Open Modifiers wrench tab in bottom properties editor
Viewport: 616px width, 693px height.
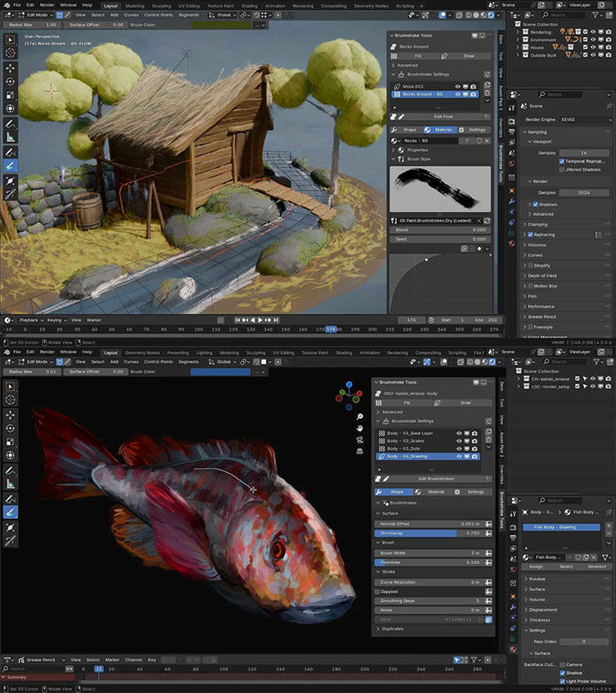[513, 607]
